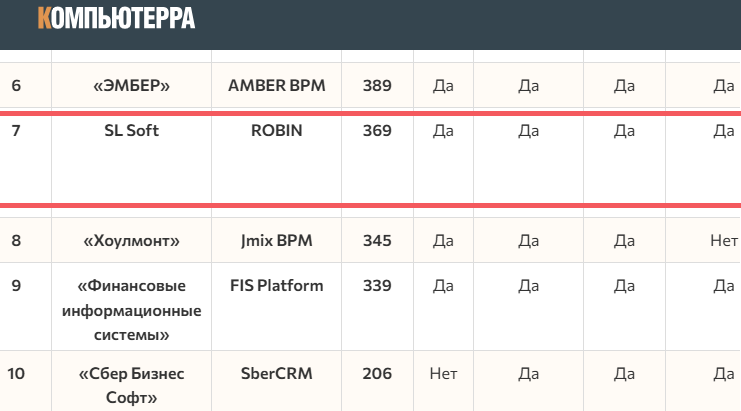Screen dimensions: 741x411
Task: Select the SL Soft company cell
Action: [x=131, y=131]
